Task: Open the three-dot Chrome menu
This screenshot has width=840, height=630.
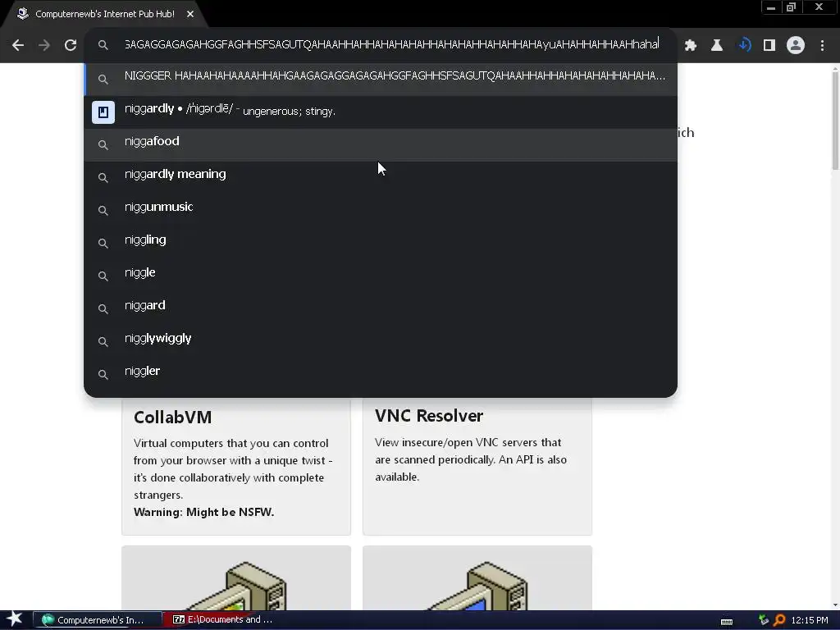Action: click(822, 45)
